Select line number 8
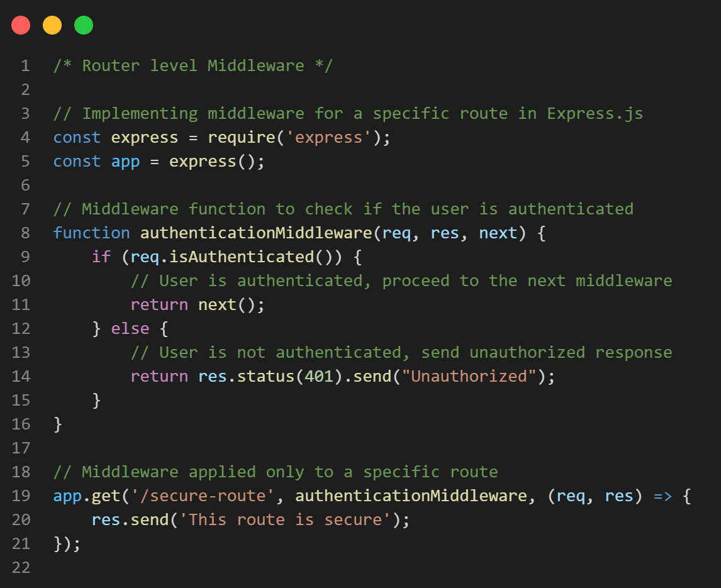Viewport: 721px width, 588px height. click(x=25, y=233)
